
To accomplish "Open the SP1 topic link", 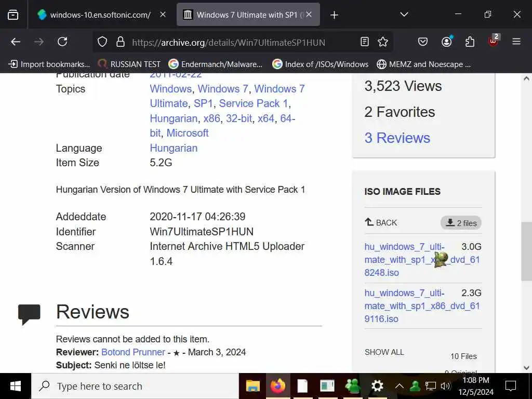I will tap(203, 103).
